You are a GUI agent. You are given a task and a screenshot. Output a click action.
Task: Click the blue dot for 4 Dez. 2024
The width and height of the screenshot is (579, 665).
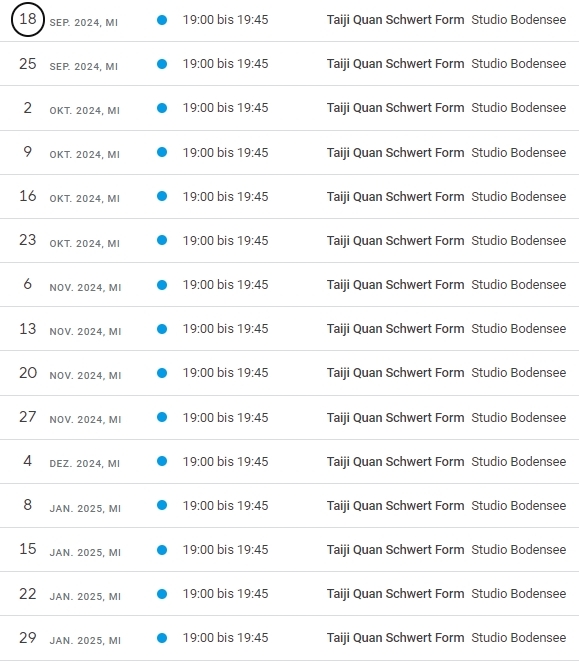[162, 461]
